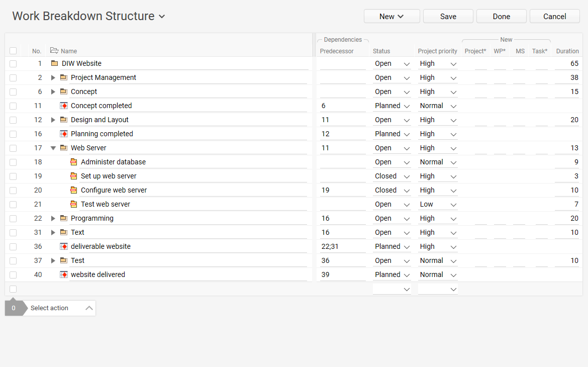Screen dimensions: 588x367
Task: Click the work package icon beside Programming
Action: pyautogui.click(x=63, y=218)
